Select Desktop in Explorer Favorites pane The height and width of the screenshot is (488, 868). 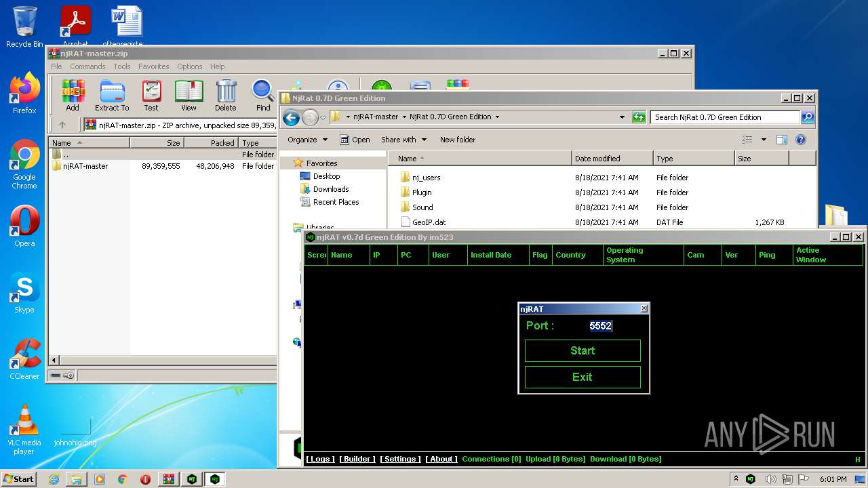click(326, 176)
